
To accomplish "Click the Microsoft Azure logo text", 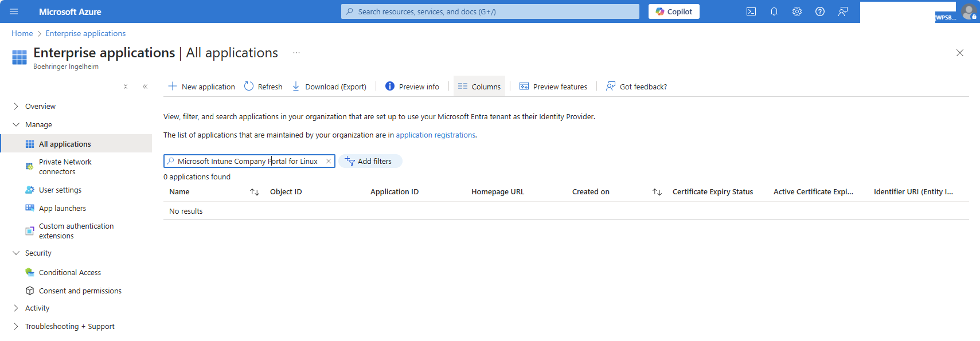I will 70,11.
